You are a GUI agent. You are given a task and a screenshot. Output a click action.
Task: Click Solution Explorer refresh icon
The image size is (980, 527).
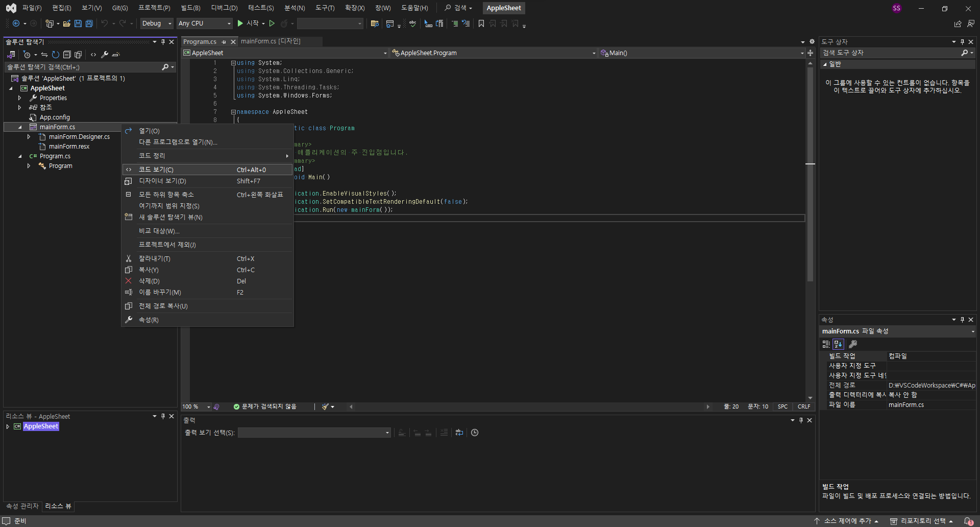click(56, 55)
